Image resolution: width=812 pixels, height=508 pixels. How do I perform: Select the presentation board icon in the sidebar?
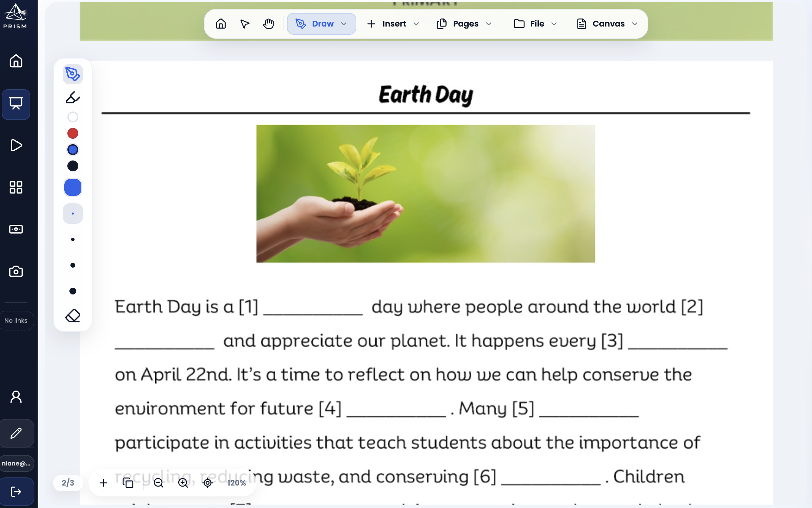pyautogui.click(x=16, y=104)
